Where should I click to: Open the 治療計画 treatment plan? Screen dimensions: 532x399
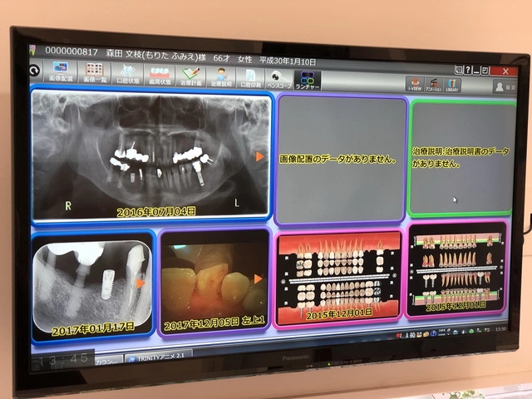pyautogui.click(x=191, y=76)
